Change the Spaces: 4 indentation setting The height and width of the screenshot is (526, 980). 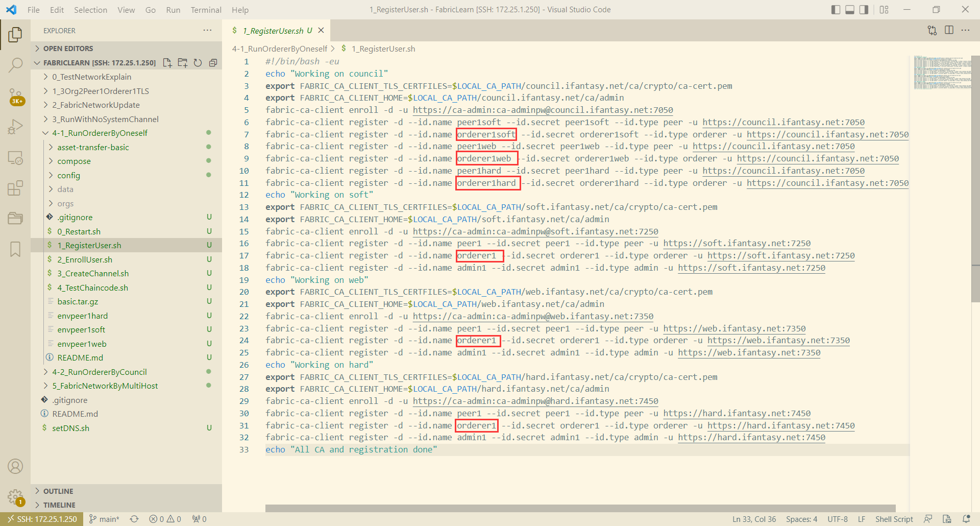801,519
